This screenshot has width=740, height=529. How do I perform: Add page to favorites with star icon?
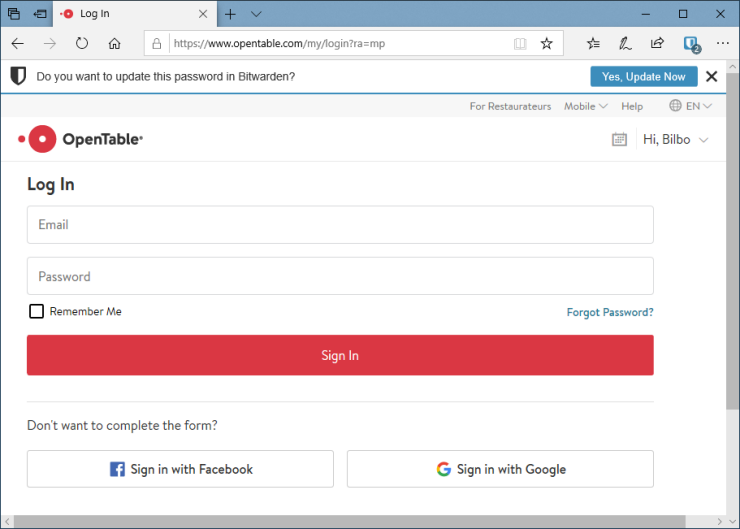point(547,43)
